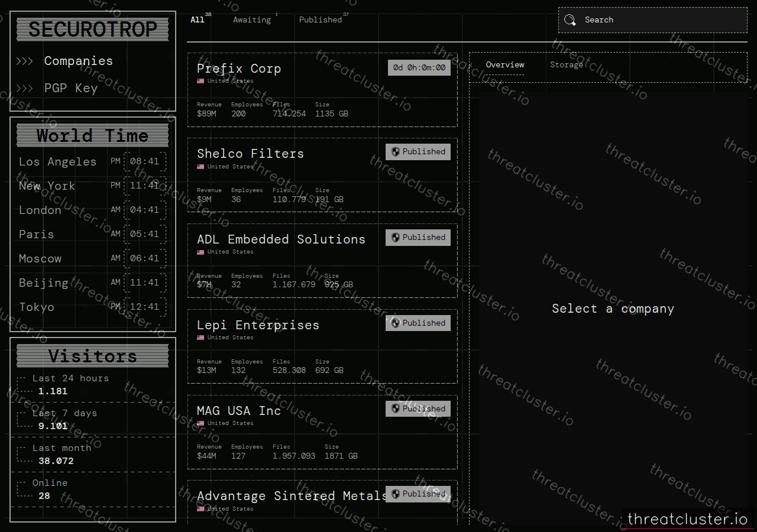
Task: Click the Tokyo time 12:41
Action: tap(145, 307)
